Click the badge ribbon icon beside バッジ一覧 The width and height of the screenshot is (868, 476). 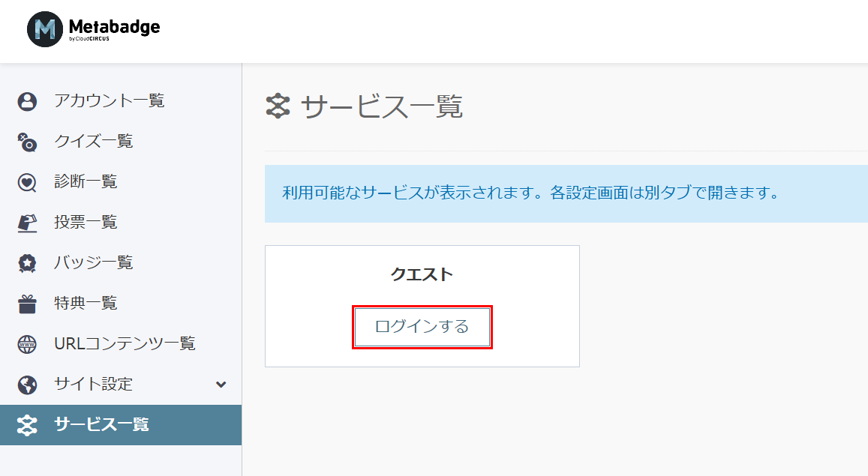click(27, 262)
